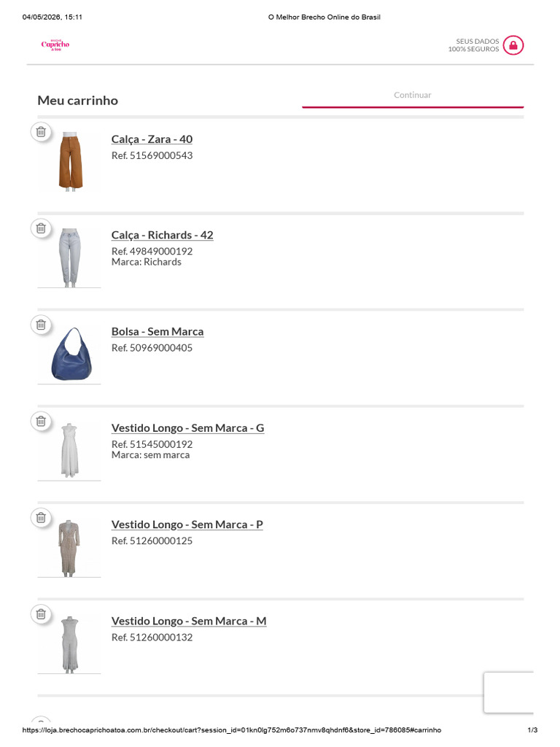
Task: Open Vestido Longo - Sem Marca - G link
Action: coord(187,427)
